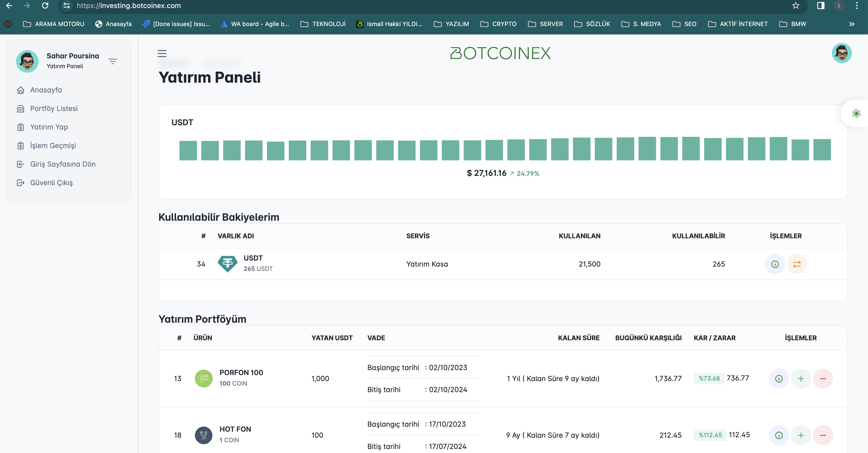Open the filter icon beside Sahar Poursina

pyautogui.click(x=113, y=61)
